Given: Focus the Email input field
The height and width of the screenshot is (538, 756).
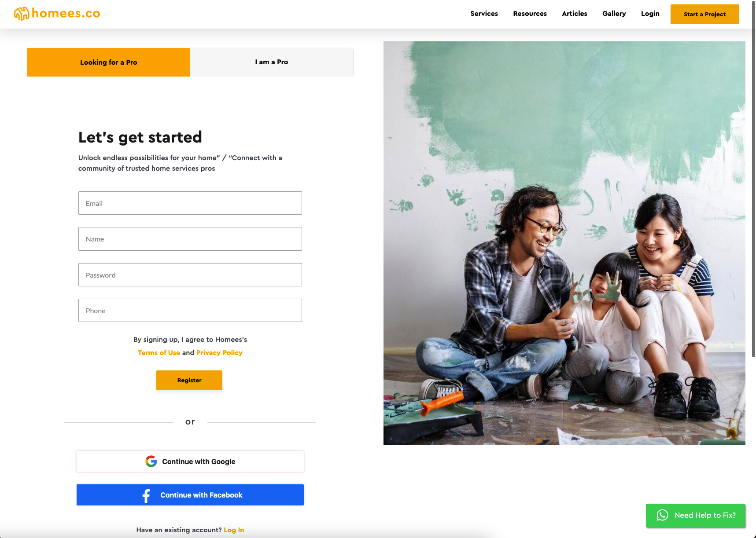Looking at the screenshot, I should pos(190,203).
